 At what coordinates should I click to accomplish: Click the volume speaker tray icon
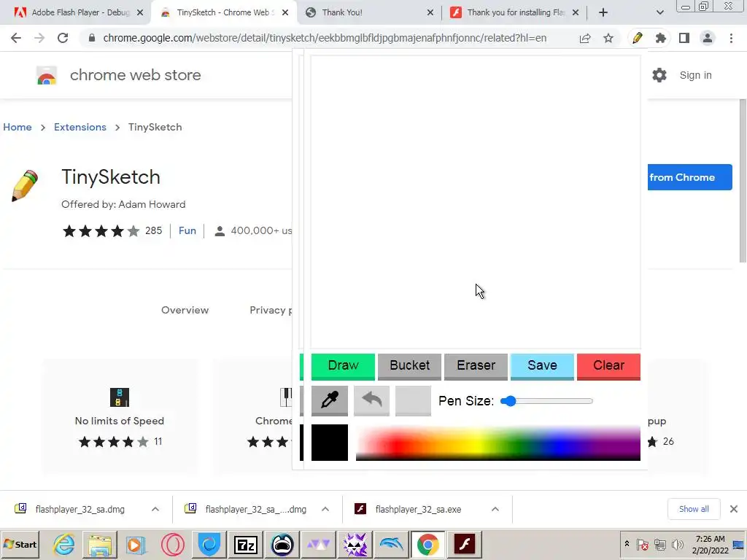tap(677, 544)
